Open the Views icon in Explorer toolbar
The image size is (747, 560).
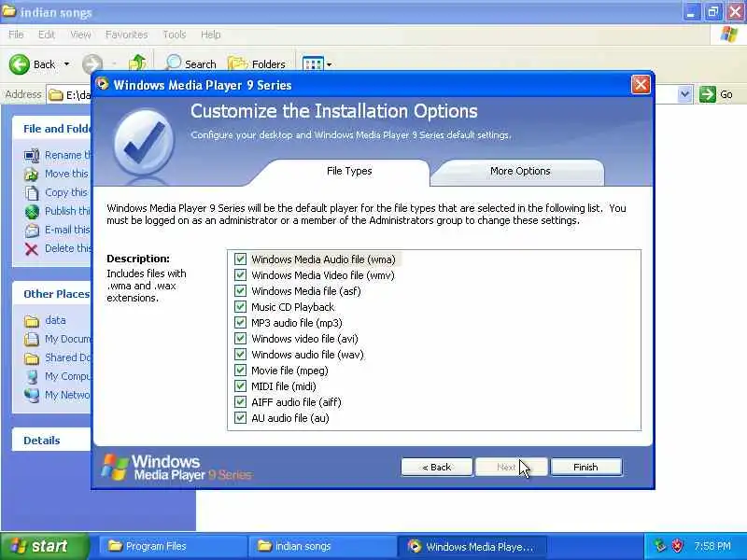click(313, 63)
